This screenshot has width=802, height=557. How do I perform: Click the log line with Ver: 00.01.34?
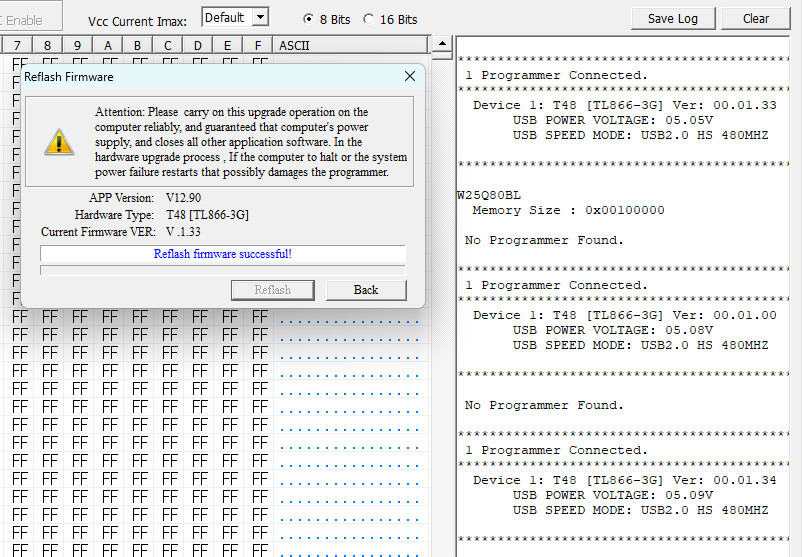[625, 480]
